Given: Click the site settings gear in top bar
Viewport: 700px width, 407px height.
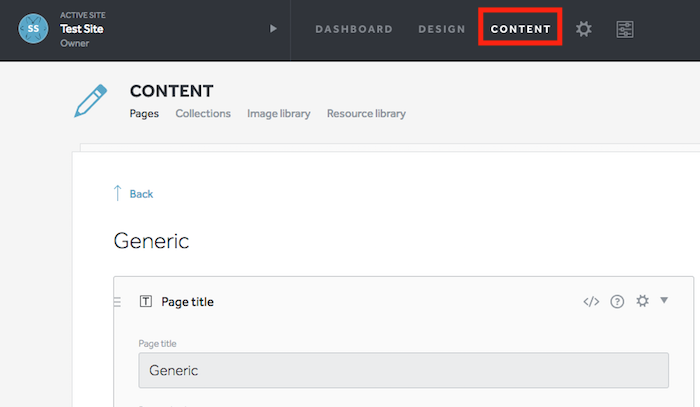Looking at the screenshot, I should tap(583, 29).
